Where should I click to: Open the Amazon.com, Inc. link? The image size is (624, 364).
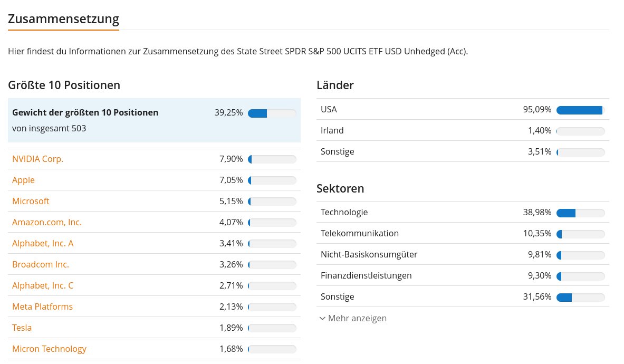(47, 222)
